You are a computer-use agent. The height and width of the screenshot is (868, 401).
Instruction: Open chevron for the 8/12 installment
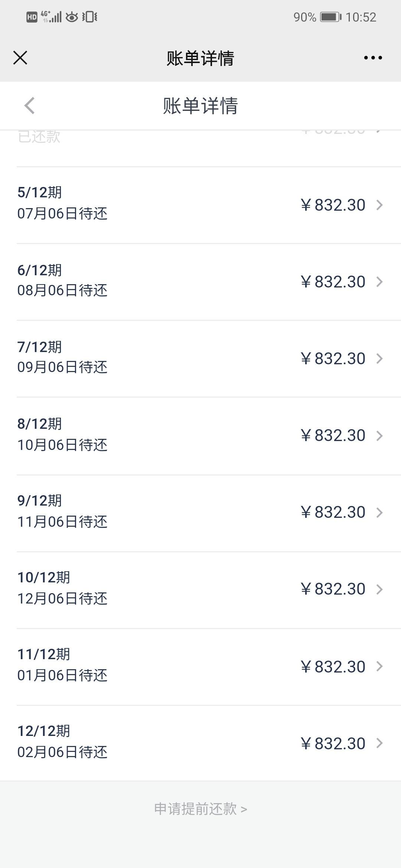pos(379,436)
